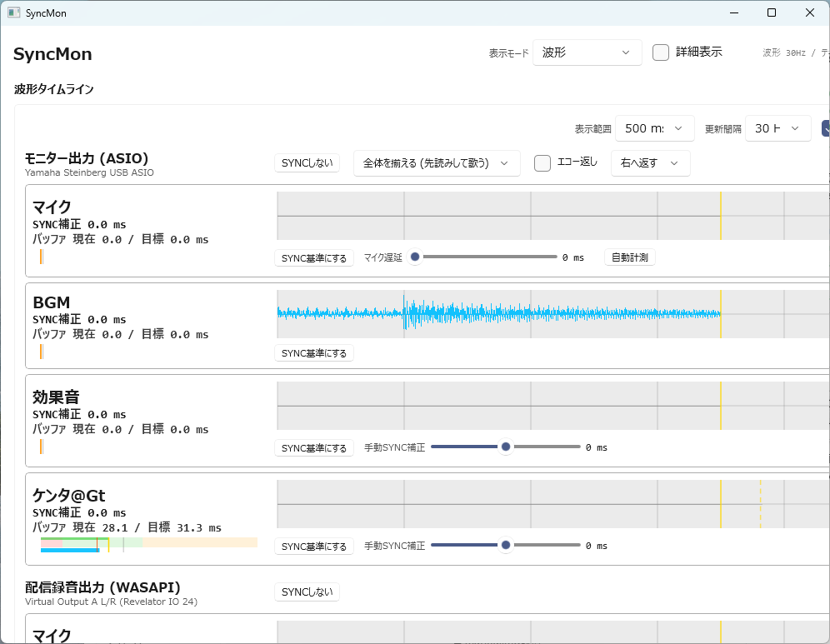Click the first マイク card's waveform area under モニター出力
This screenshot has height=644, width=830.
coord(553,216)
